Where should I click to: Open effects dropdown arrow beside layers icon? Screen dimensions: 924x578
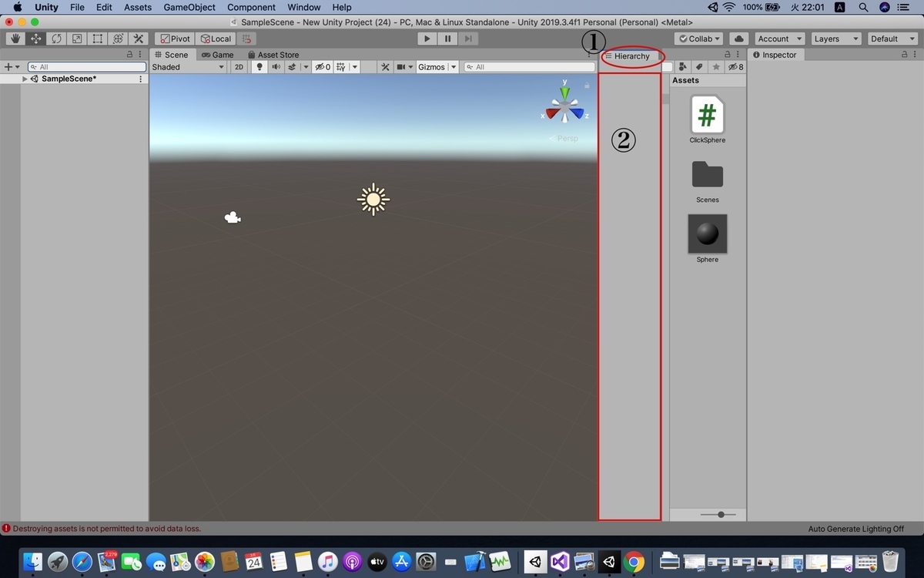[x=306, y=67]
